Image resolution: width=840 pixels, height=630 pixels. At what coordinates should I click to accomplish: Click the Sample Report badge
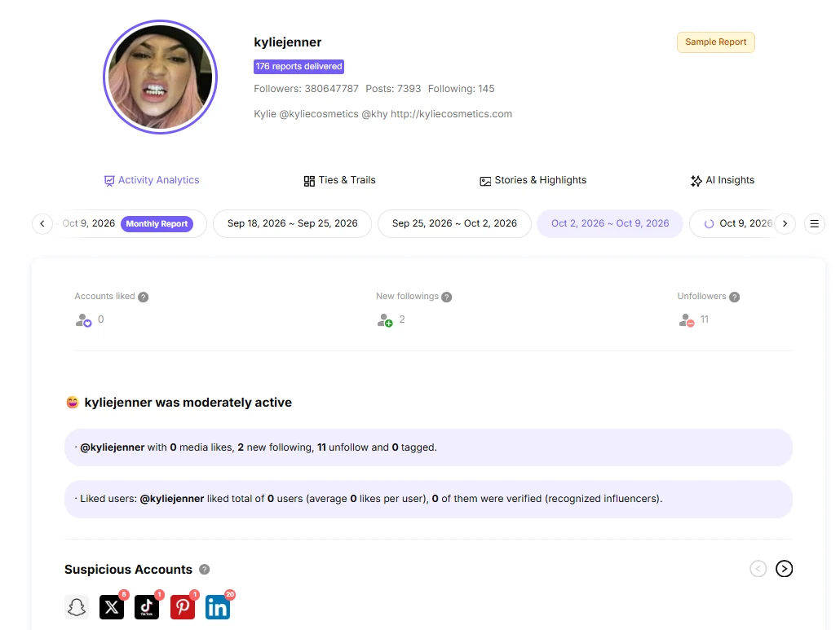coord(716,42)
